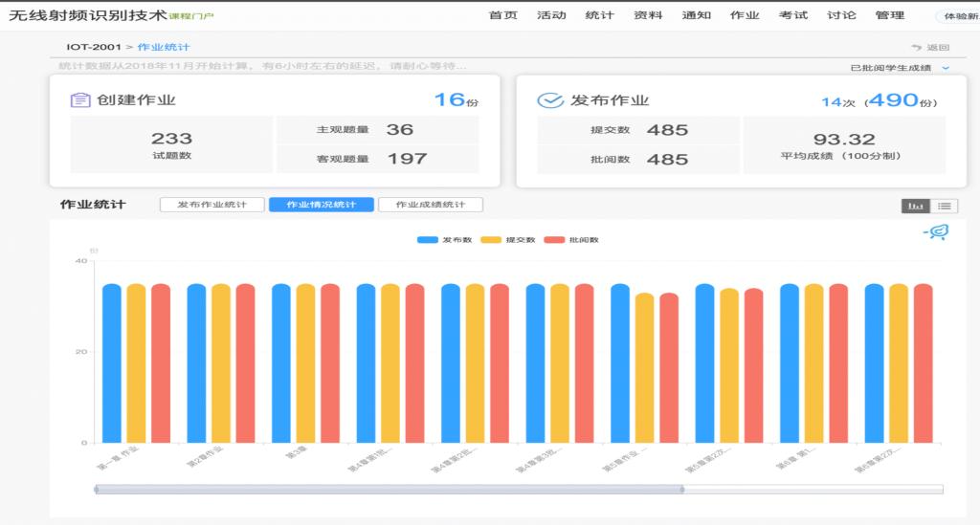Click the 发布作业 checkmark icon
Viewport: 980px width, 525px height.
pyautogui.click(x=549, y=100)
